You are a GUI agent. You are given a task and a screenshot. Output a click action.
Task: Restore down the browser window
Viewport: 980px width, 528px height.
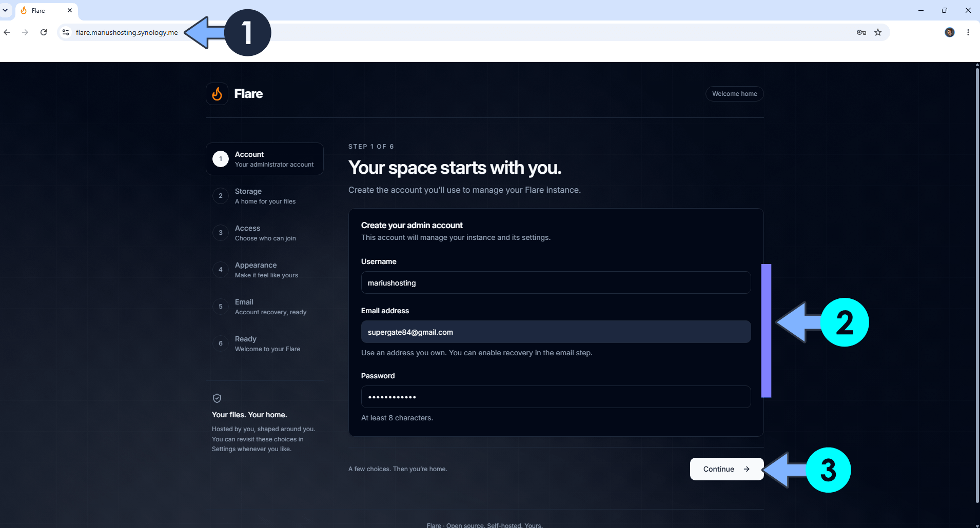coord(945,10)
